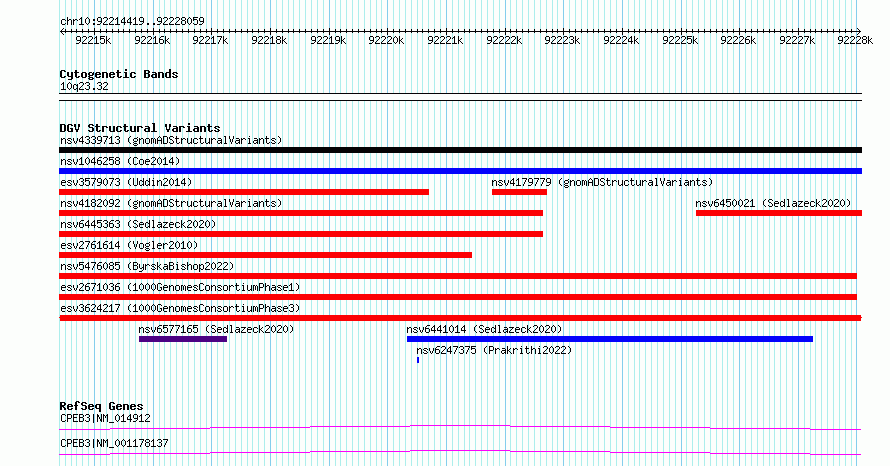
Task: Select the purple nsv6577165 variant bar
Action: tap(183, 339)
